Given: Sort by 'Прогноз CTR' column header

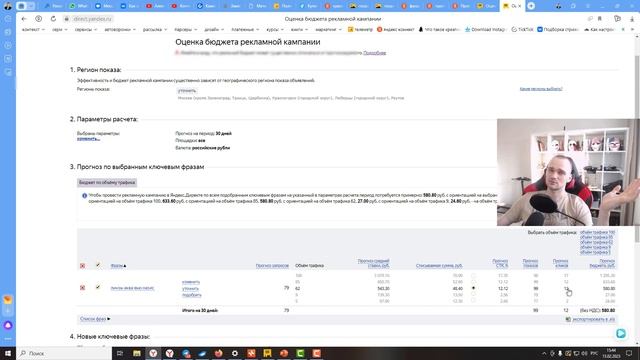Looking at the screenshot, I should coord(500,263).
